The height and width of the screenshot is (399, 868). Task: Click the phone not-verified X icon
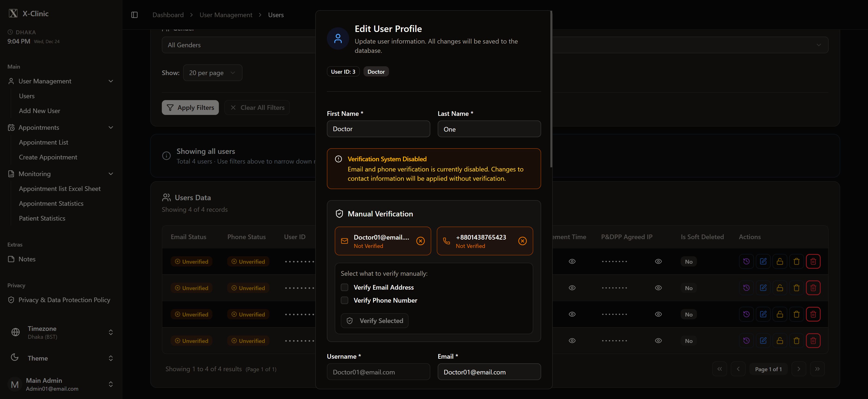[x=522, y=241]
